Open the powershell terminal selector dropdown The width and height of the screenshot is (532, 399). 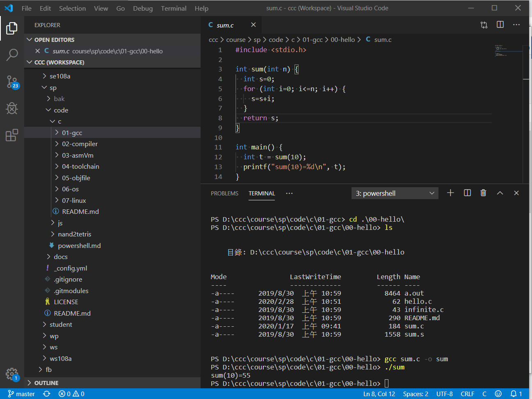pyautogui.click(x=395, y=193)
